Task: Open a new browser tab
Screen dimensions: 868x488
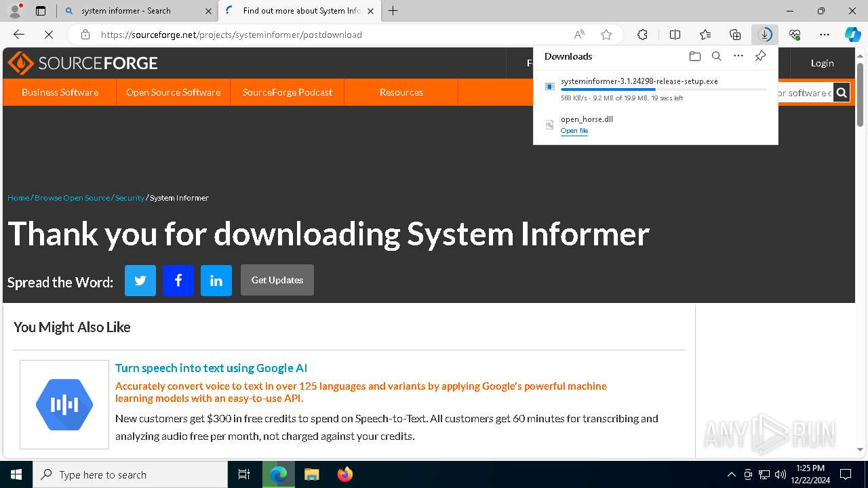Action: coord(393,11)
